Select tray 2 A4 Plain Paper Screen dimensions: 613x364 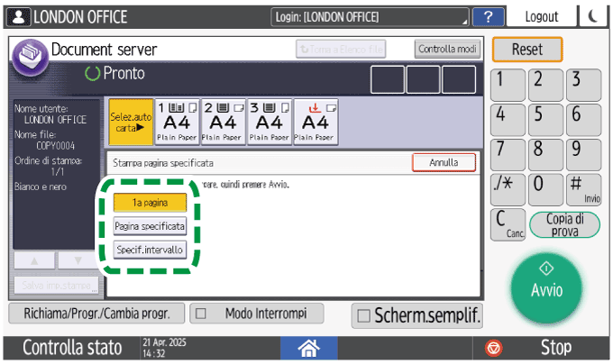click(224, 122)
